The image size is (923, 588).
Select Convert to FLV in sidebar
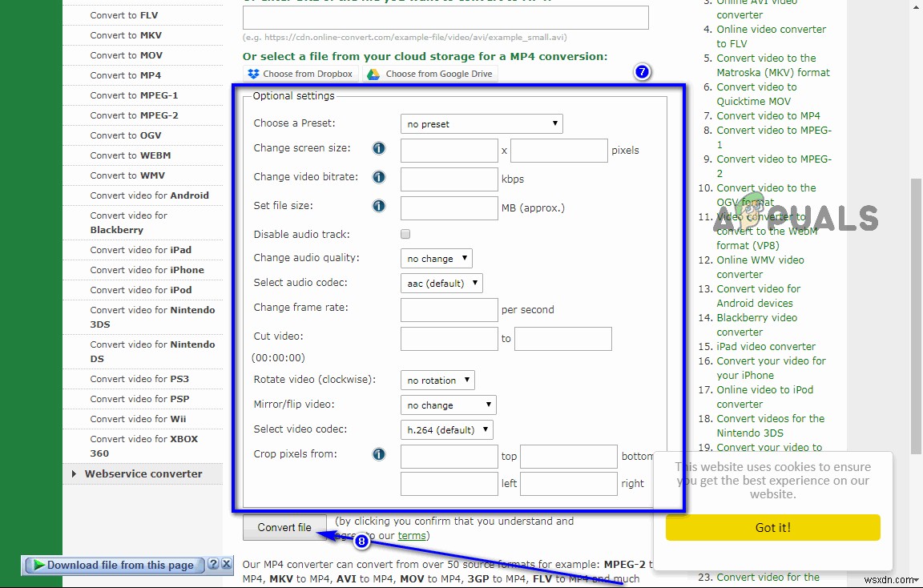pyautogui.click(x=124, y=15)
